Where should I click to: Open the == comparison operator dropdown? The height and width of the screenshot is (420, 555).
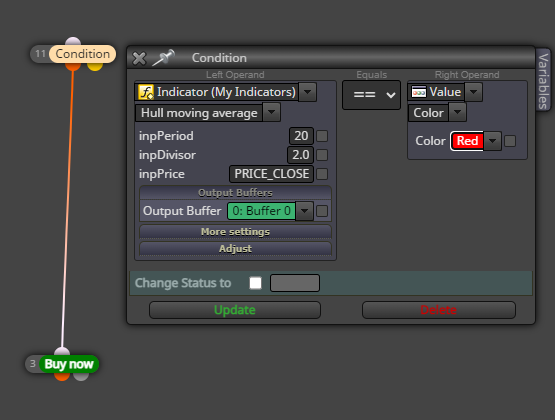pyautogui.click(x=371, y=95)
